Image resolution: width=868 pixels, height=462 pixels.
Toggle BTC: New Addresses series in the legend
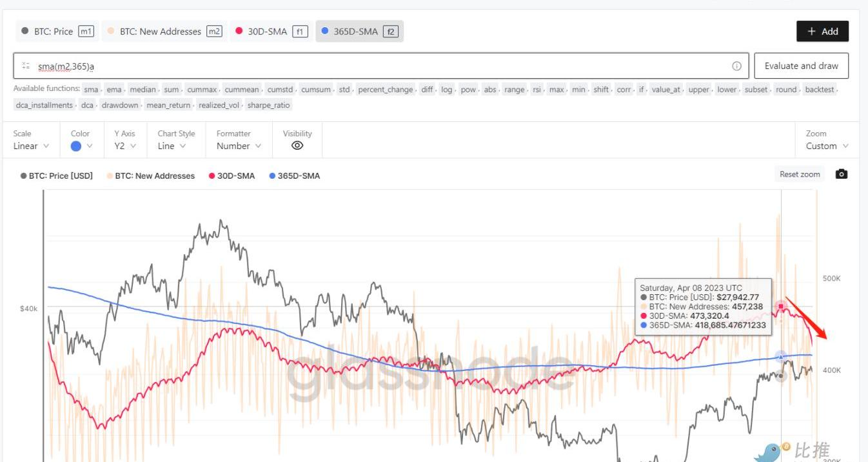[x=151, y=176]
